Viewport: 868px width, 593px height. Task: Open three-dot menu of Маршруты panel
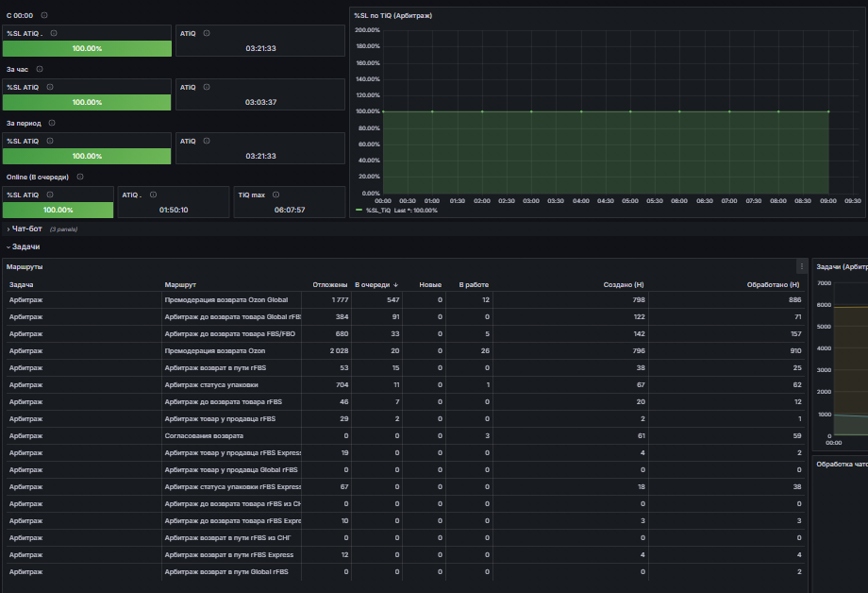click(802, 266)
